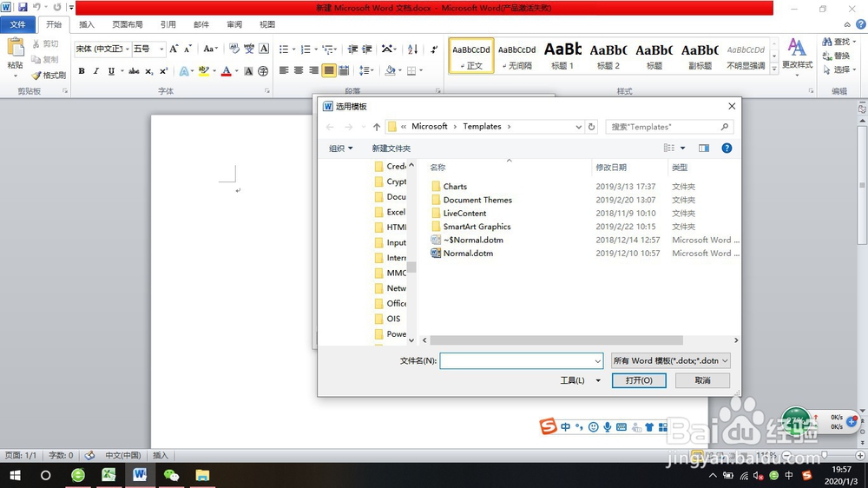
Task: Click the Multilevel list icon
Action: point(328,49)
